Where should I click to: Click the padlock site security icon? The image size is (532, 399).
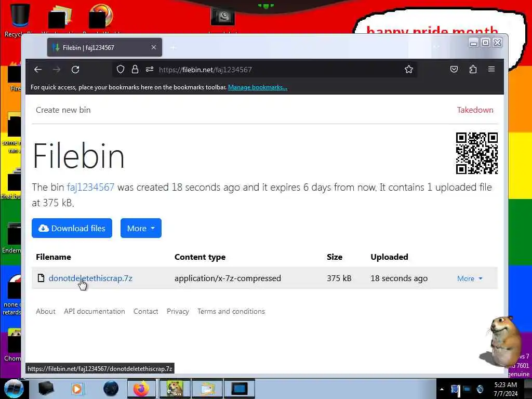[x=135, y=70]
